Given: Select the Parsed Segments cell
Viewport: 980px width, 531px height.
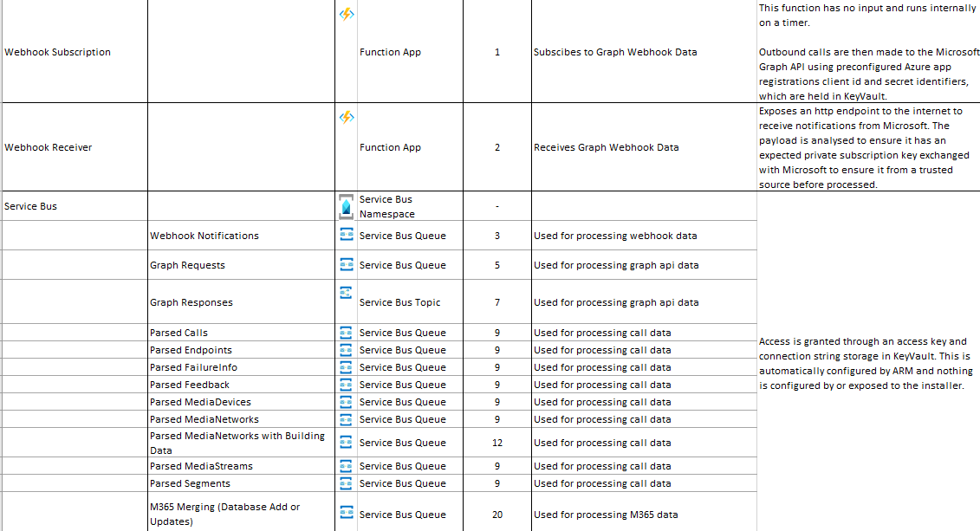Looking at the screenshot, I should click(241, 483).
